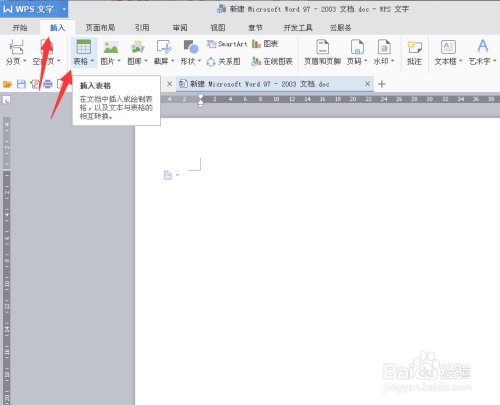Open 在线图表 online charts
Viewport: 500px width, 405px height.
272,61
